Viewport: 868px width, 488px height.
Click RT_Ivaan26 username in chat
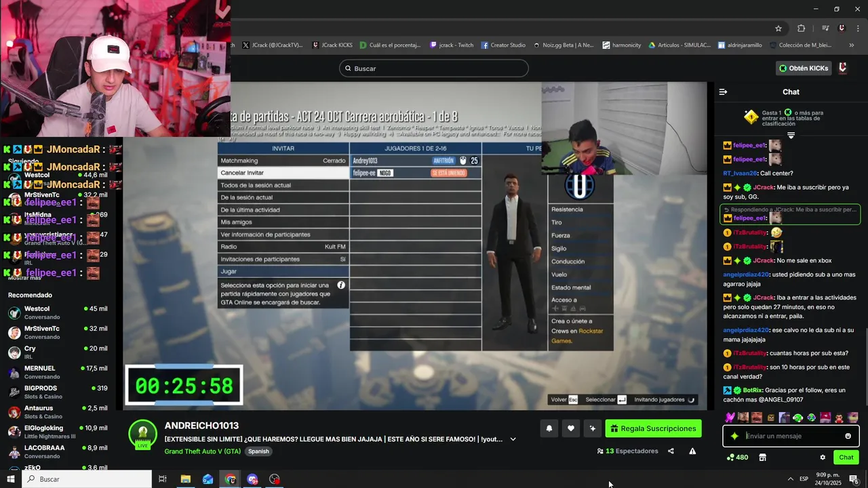click(740, 173)
